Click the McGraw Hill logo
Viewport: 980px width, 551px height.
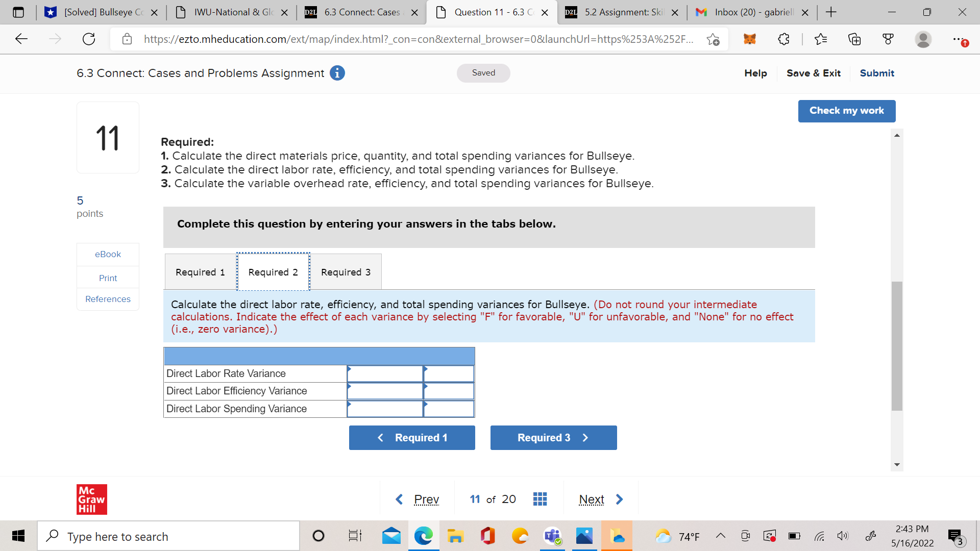pyautogui.click(x=91, y=499)
